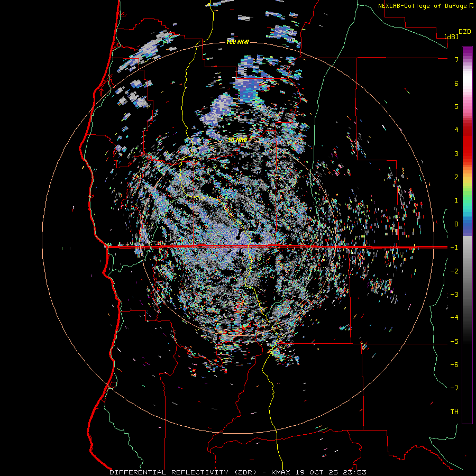Screen dimensions: 476x476
Task: Click the NEXLAB-College of DuPage label
Action: pyautogui.click(x=423, y=6)
